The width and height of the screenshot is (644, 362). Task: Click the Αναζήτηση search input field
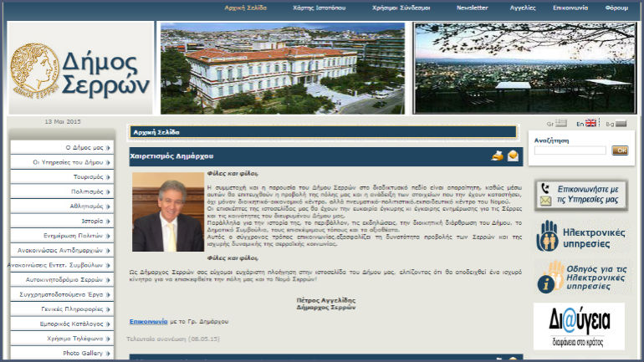click(x=570, y=150)
